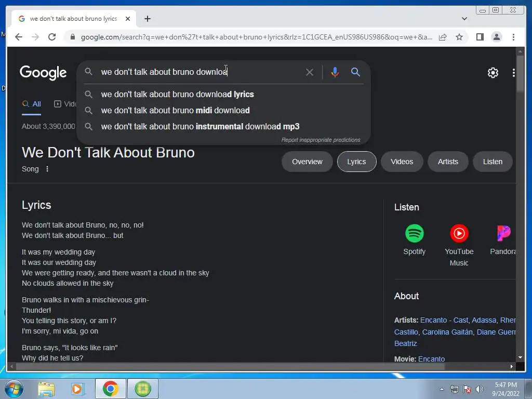Click the 'We Don't Talk About Bruno' heading
Screen dimensions: 532x399
(108, 153)
